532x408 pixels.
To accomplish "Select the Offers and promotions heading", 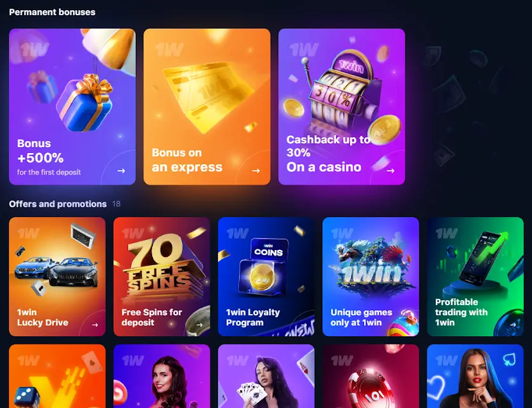I will click(x=58, y=204).
